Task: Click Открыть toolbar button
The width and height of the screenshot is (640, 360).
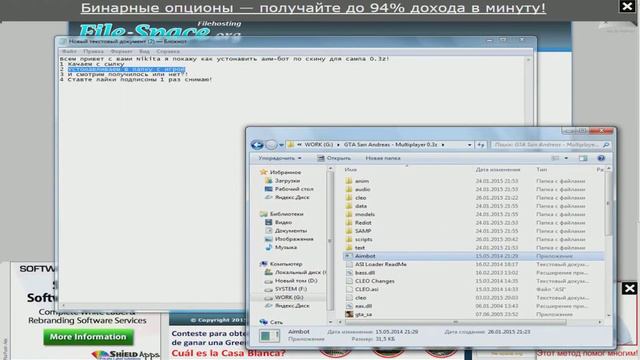Action: coord(334,158)
